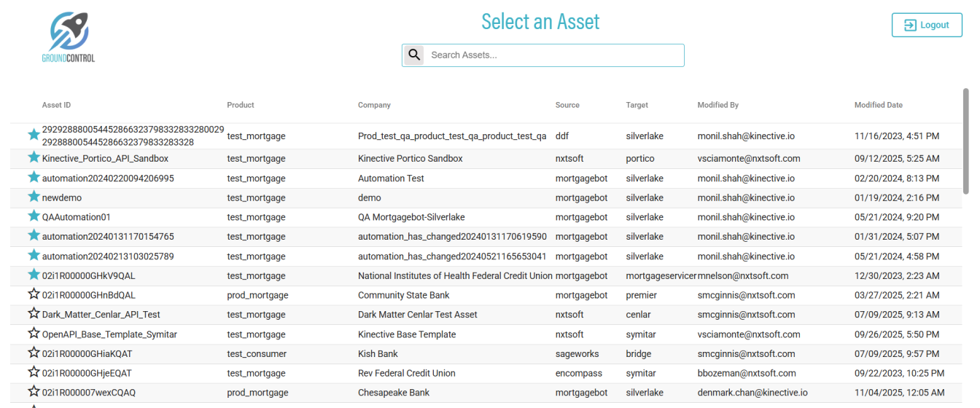This screenshot has width=980, height=408.
Task: Click the Logout button
Action: pos(927,25)
